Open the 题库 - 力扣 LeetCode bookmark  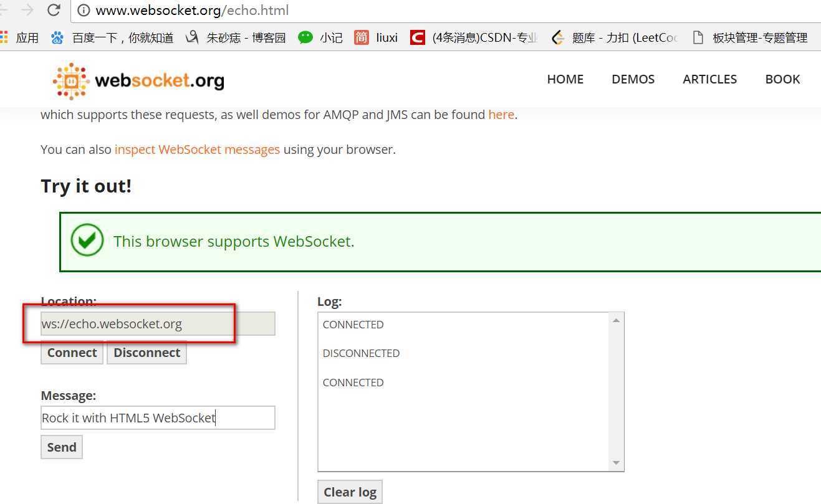(615, 38)
